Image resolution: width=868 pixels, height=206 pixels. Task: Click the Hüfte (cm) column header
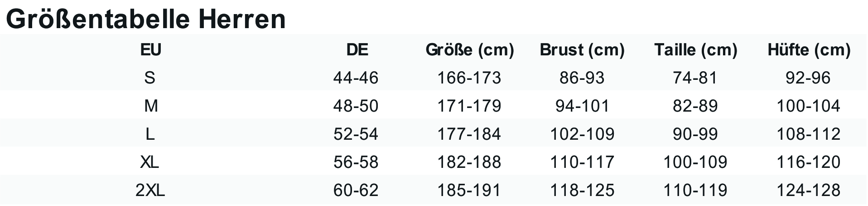tap(809, 50)
